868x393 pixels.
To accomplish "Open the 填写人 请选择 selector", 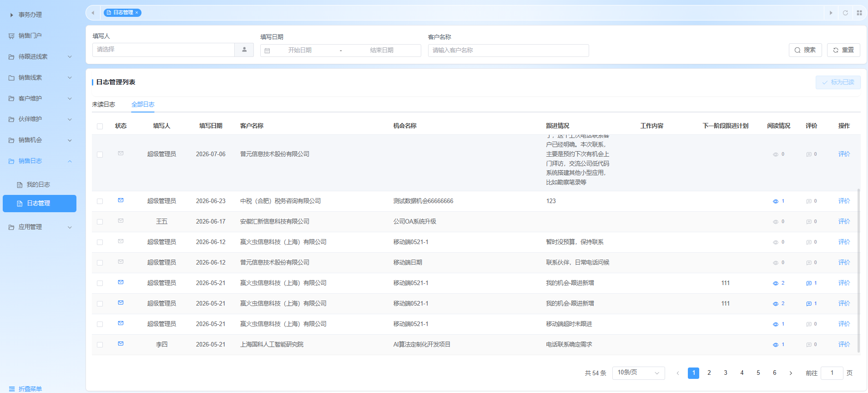I will 163,50.
